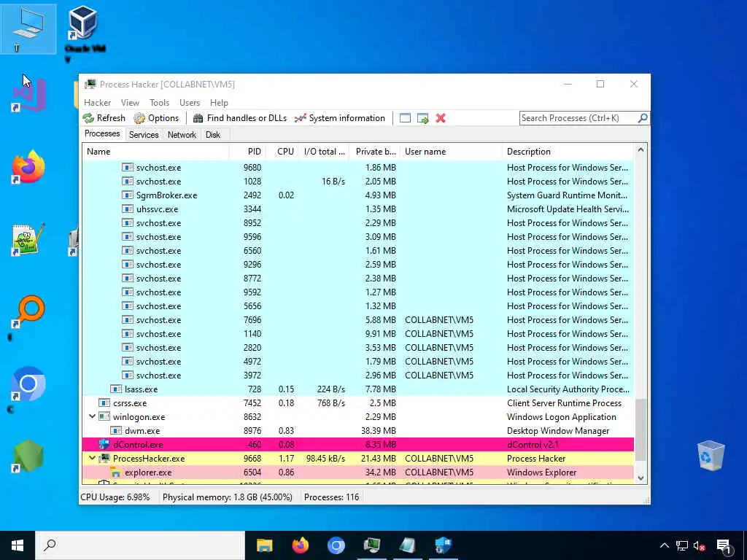Collapse the winlogon.exe tree node

(x=92, y=416)
